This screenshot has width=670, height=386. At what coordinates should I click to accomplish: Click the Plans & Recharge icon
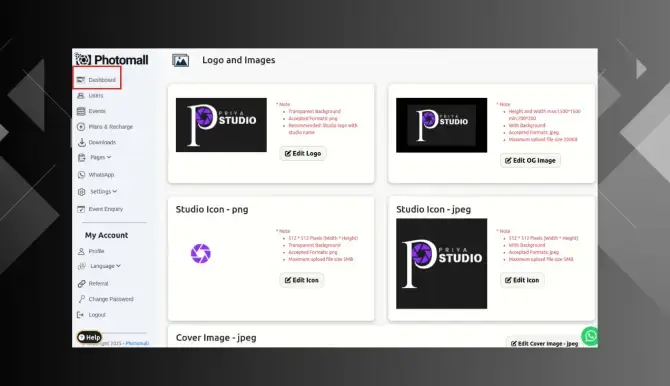pyautogui.click(x=81, y=127)
